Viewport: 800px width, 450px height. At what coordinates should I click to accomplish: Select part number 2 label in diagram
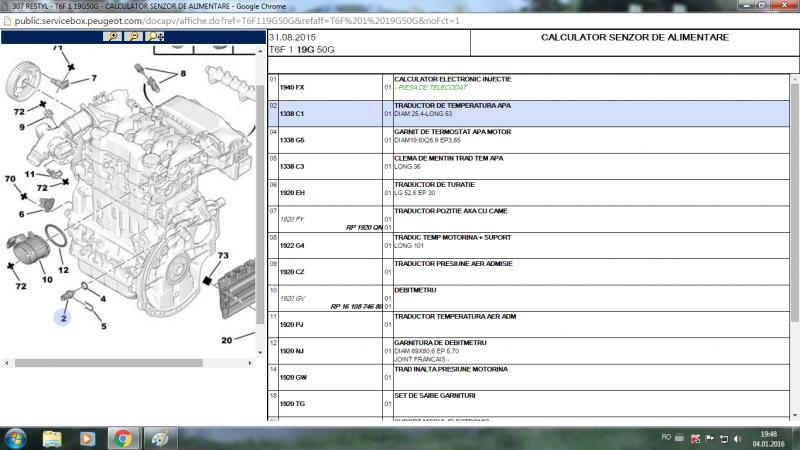(63, 318)
